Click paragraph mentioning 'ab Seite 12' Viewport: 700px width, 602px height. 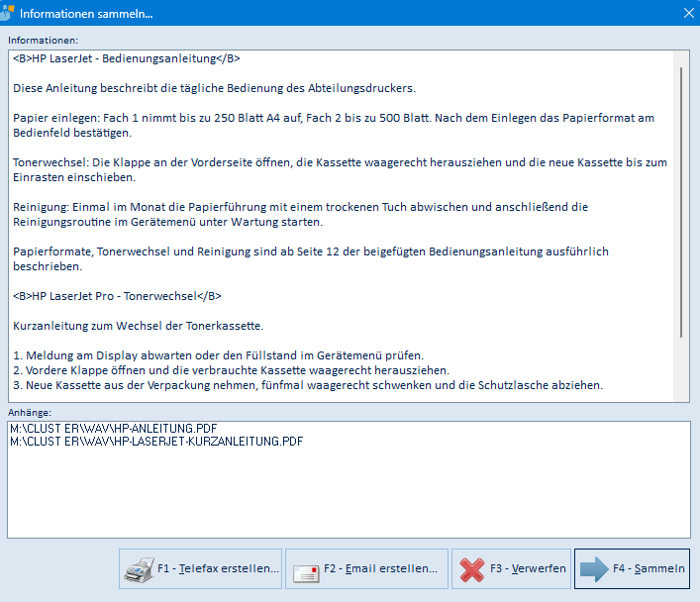pyautogui.click(x=311, y=259)
